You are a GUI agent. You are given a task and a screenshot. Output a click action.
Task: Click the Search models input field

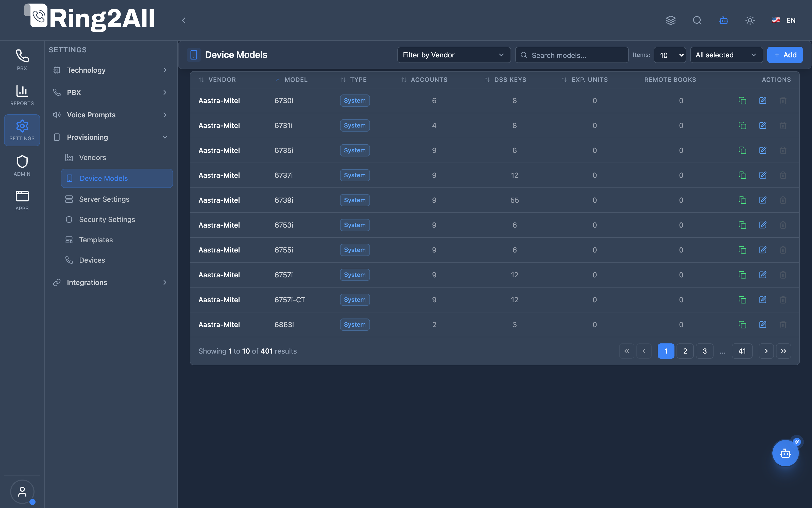571,55
